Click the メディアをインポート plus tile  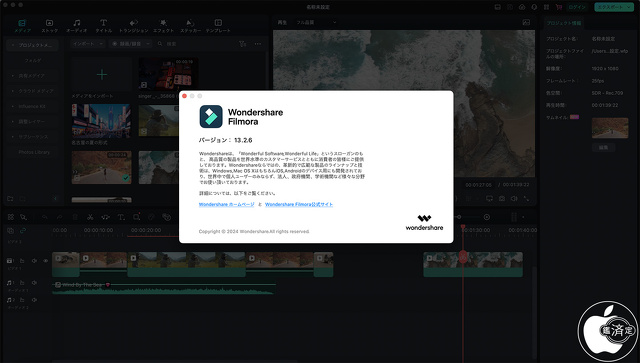pos(102,74)
